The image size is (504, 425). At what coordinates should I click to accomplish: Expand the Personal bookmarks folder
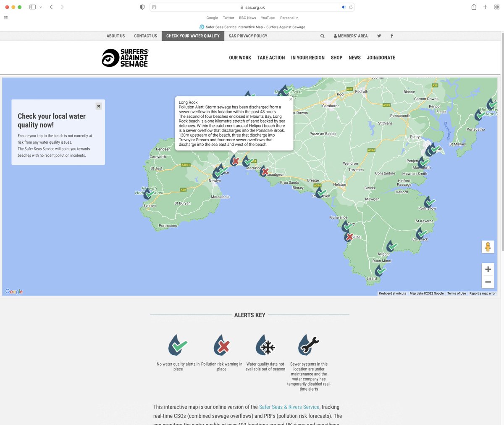(289, 18)
